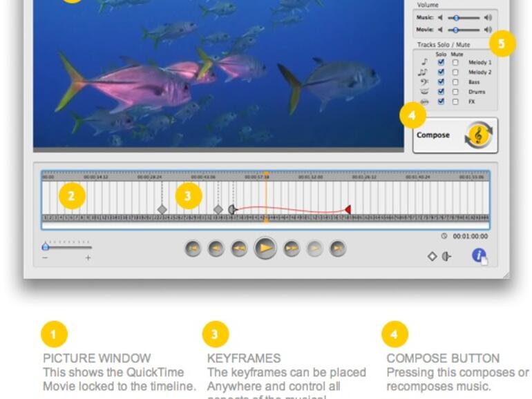Image resolution: width=532 pixels, height=399 pixels.
Task: Click the Music volume minimum speaker icon
Action: [x=440, y=18]
